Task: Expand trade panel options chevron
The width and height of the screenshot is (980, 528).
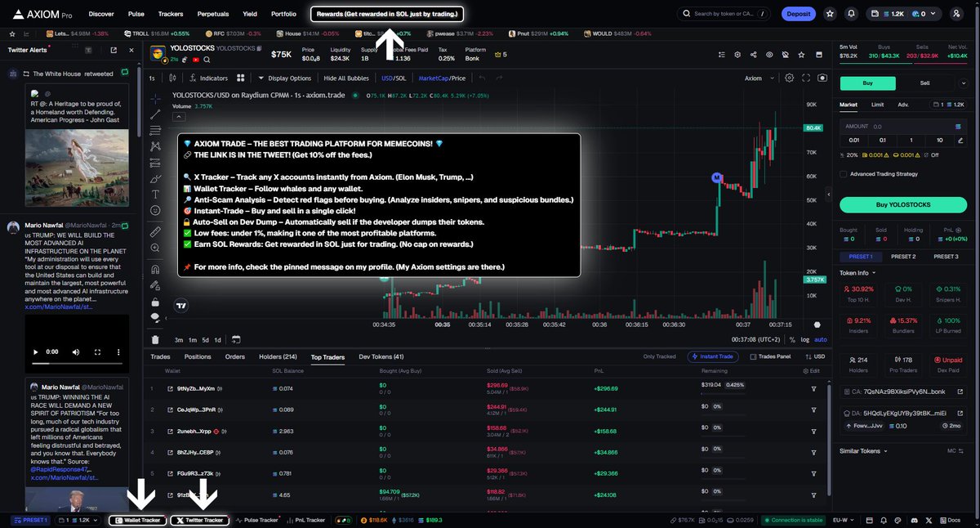Action: pyautogui.click(x=964, y=84)
